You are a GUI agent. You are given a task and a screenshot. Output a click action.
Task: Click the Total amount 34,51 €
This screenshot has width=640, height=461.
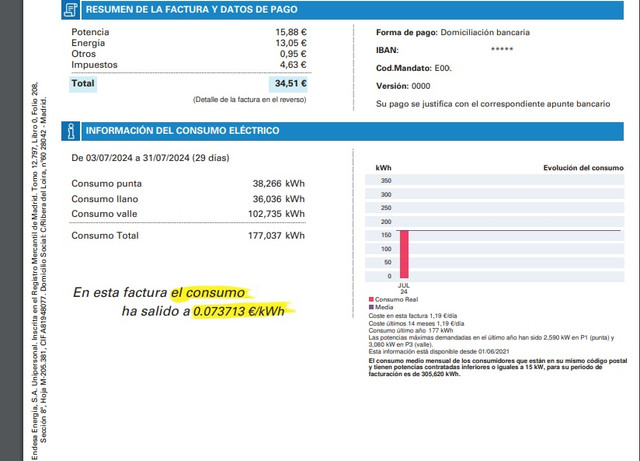(x=290, y=84)
